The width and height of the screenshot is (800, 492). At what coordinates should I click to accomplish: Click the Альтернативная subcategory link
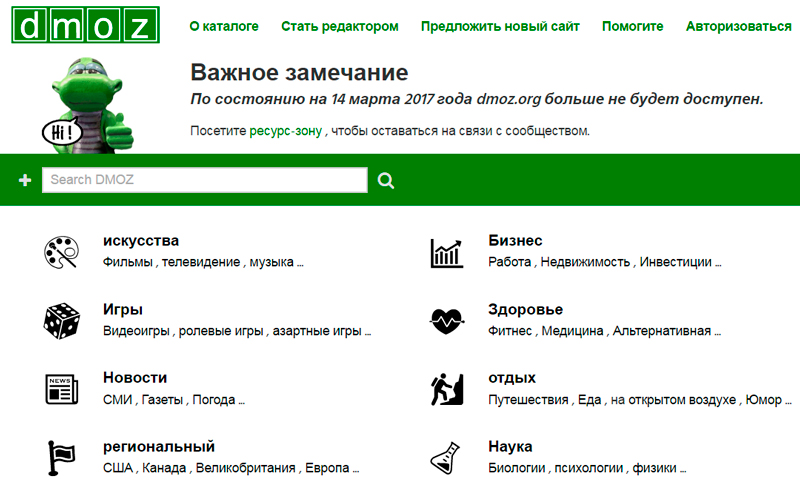tap(662, 331)
